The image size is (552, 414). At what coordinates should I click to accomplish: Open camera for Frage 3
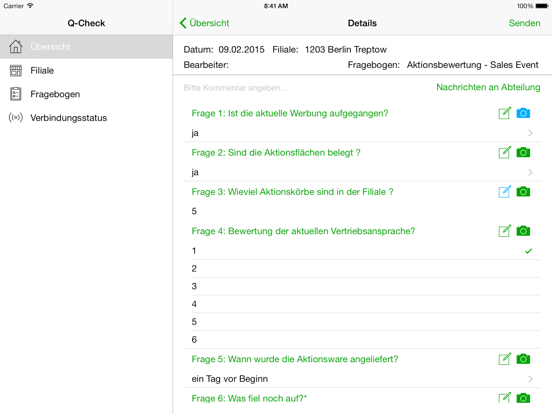tap(523, 192)
